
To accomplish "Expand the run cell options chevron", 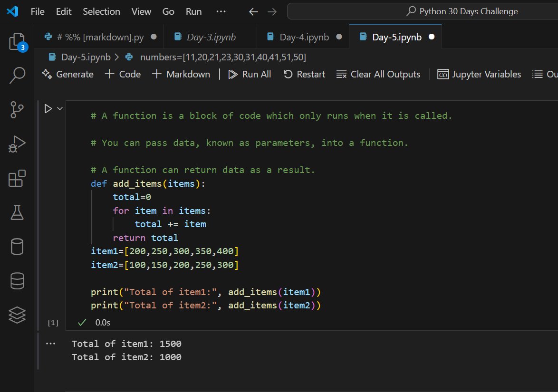I will [x=60, y=108].
